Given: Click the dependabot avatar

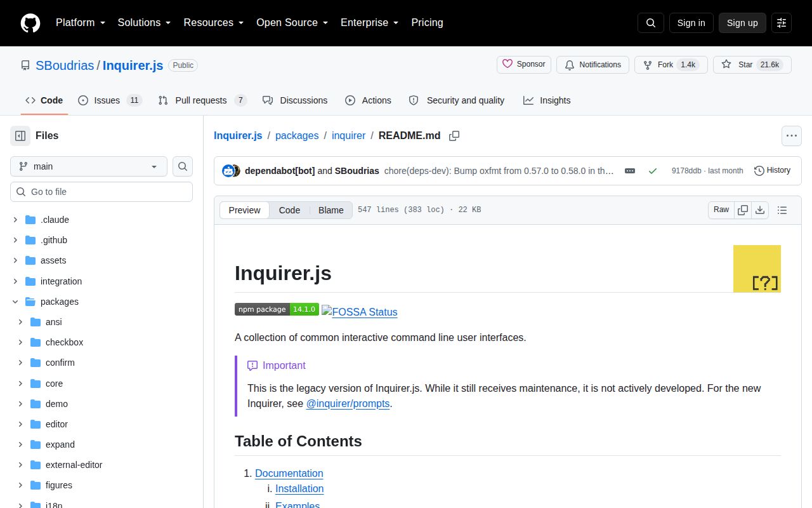Looking at the screenshot, I should click(228, 171).
